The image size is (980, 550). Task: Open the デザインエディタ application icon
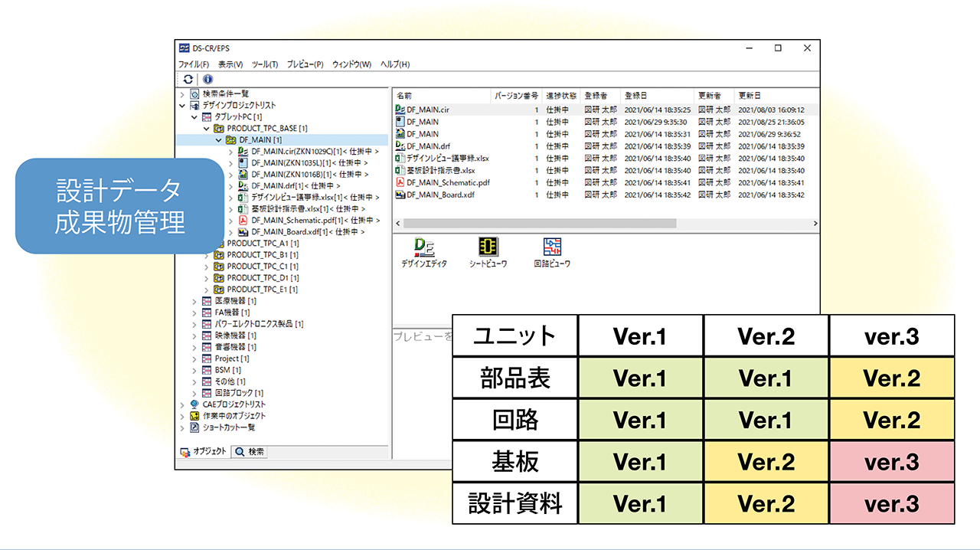423,247
